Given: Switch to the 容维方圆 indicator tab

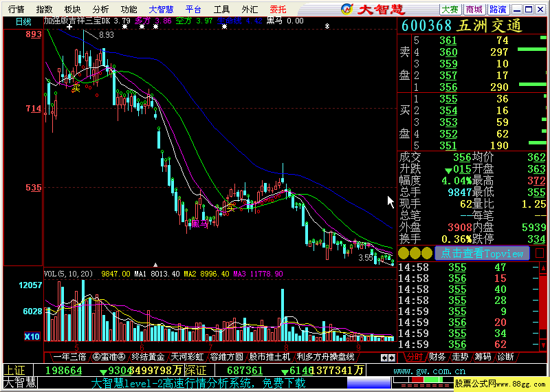Looking at the screenshot, I should (226, 357).
